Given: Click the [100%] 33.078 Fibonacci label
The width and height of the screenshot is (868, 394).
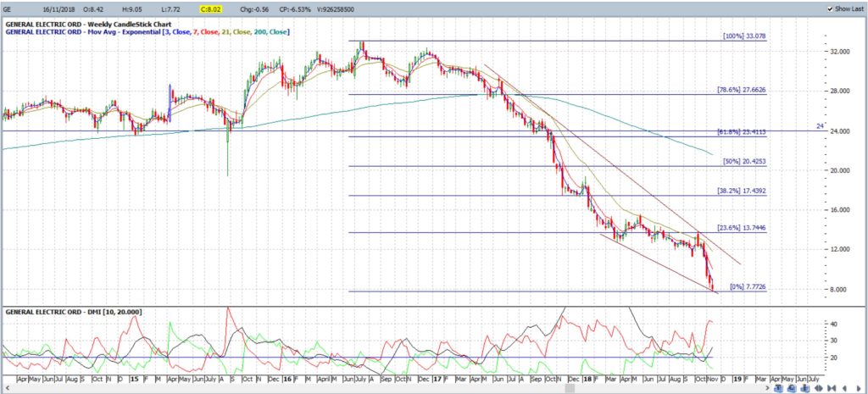Looking at the screenshot, I should pos(744,36).
